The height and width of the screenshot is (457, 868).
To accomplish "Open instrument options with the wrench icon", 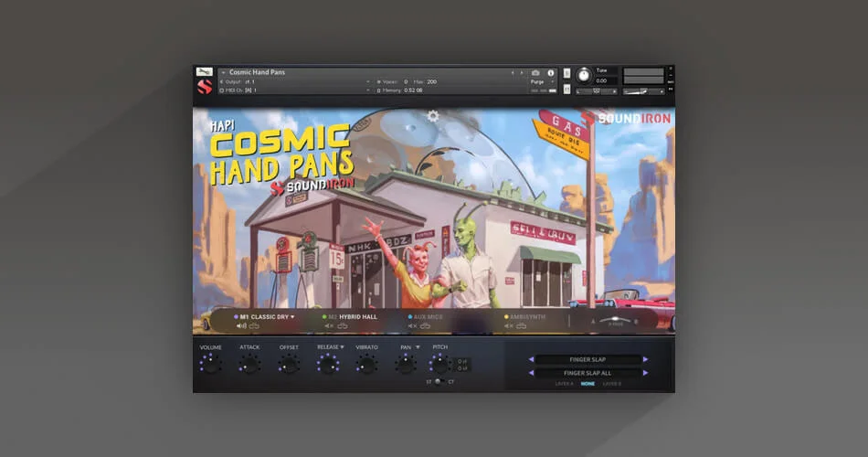I will pos(205,72).
